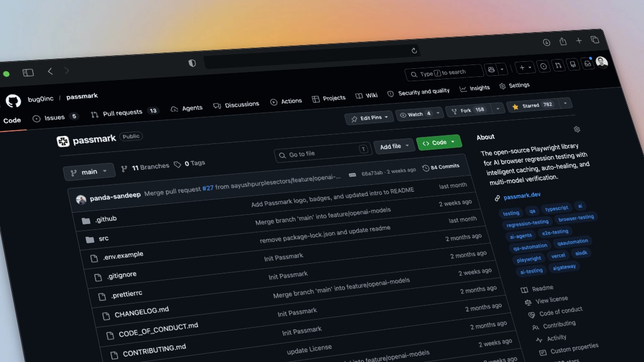
Task: Open fork options dropdown arrow
Action: tap(499, 108)
